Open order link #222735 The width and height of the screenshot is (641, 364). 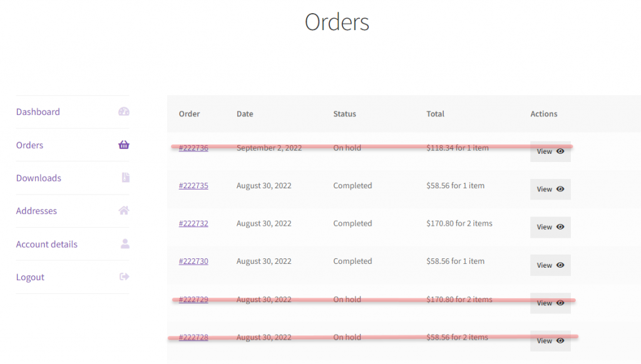pos(193,186)
